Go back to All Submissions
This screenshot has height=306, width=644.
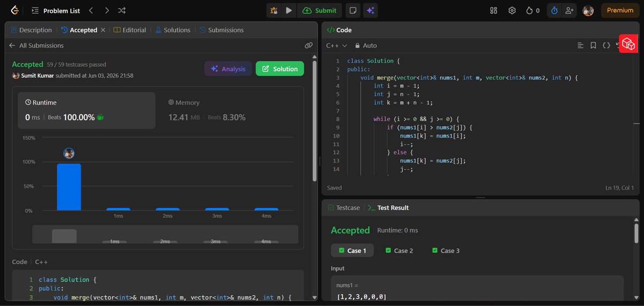(36, 46)
